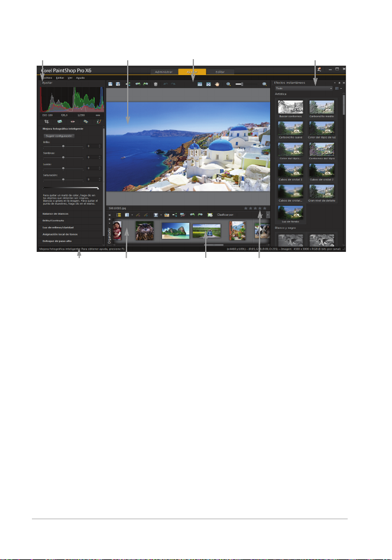Click the zoom out magnifier icon
The width and height of the screenshot is (392, 560).
[228, 85]
